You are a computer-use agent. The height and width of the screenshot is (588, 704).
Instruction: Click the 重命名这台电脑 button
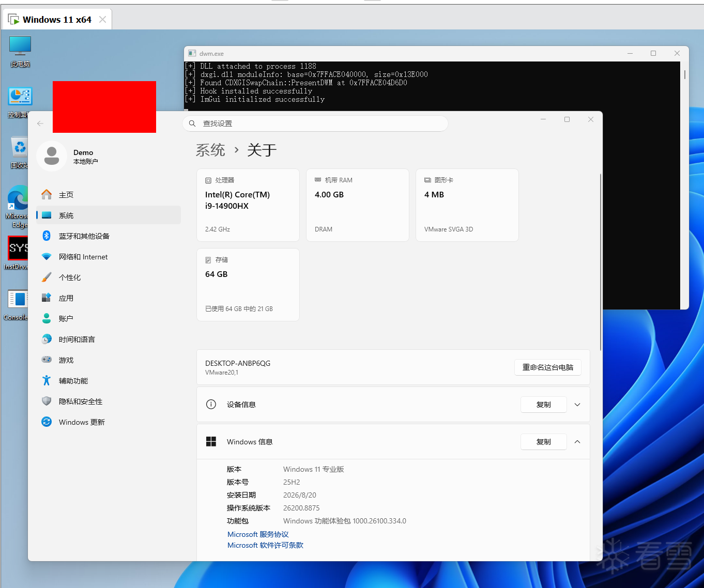click(548, 367)
